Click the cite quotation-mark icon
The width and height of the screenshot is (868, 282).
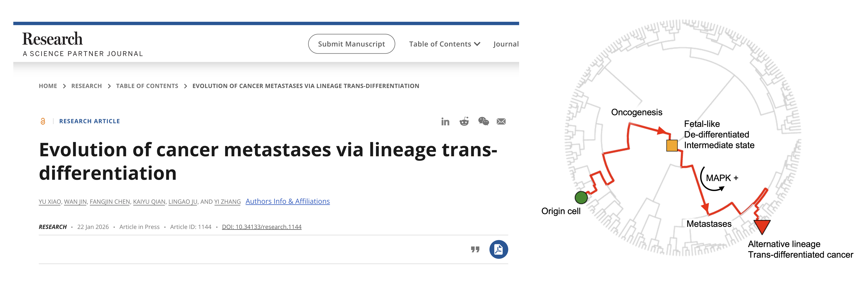point(475,249)
